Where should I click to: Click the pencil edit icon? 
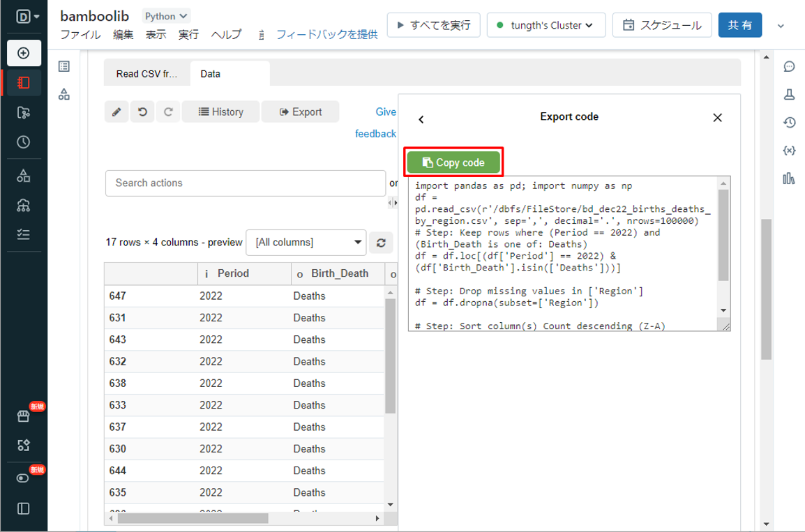coord(116,112)
